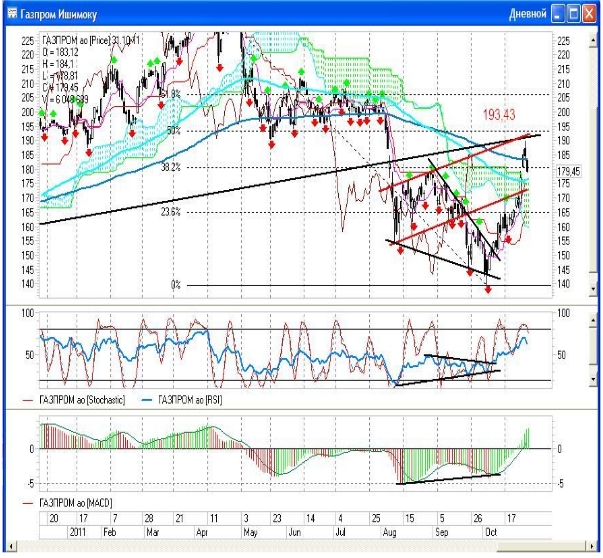The height and width of the screenshot is (558, 603).
Task: Click the Stochastic/RSI panel scroll down arrow
Action: click(x=593, y=379)
